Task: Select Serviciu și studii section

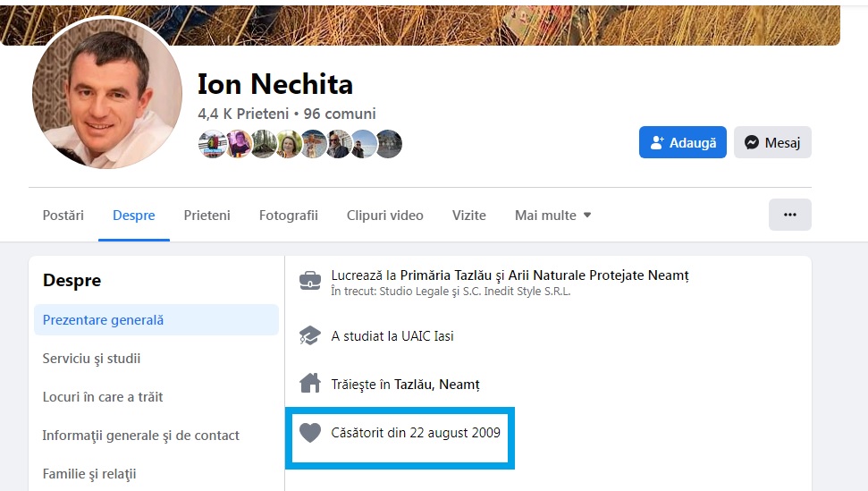Action: click(x=91, y=359)
